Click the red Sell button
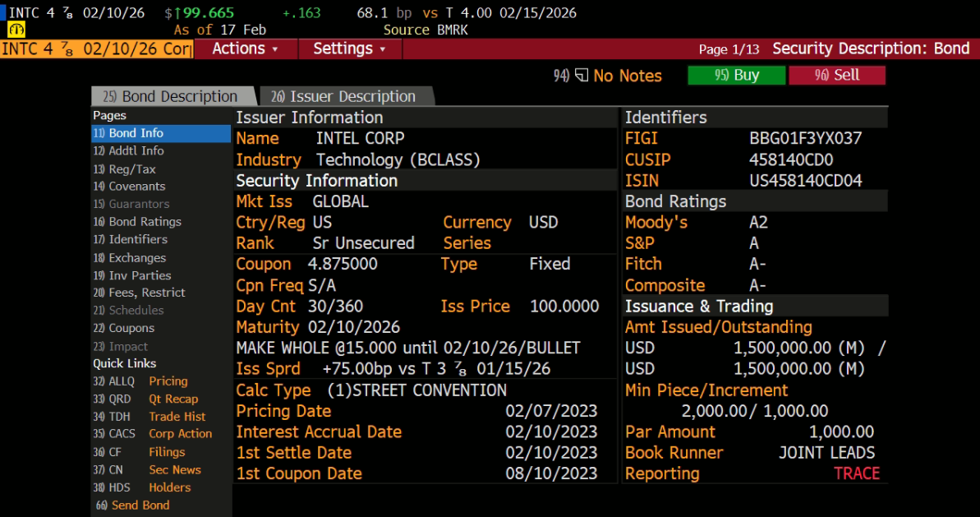 click(x=837, y=75)
